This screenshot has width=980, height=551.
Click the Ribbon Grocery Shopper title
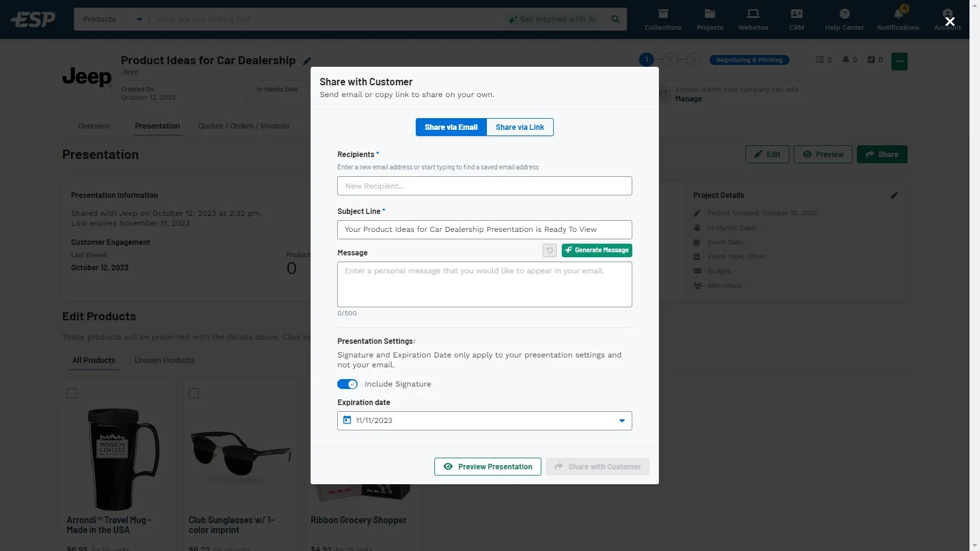(x=359, y=521)
